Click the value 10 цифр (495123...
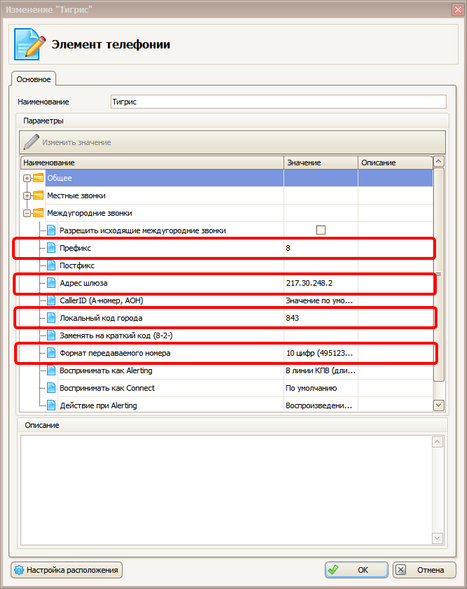Image resolution: width=467 pixels, height=589 pixels. click(x=319, y=353)
